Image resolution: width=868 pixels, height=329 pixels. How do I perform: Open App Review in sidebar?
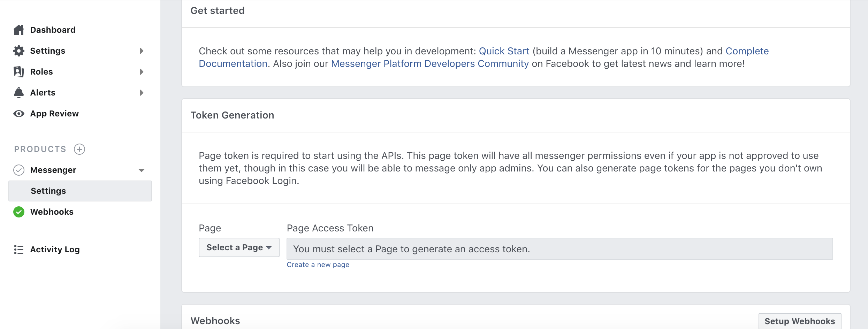pos(54,114)
